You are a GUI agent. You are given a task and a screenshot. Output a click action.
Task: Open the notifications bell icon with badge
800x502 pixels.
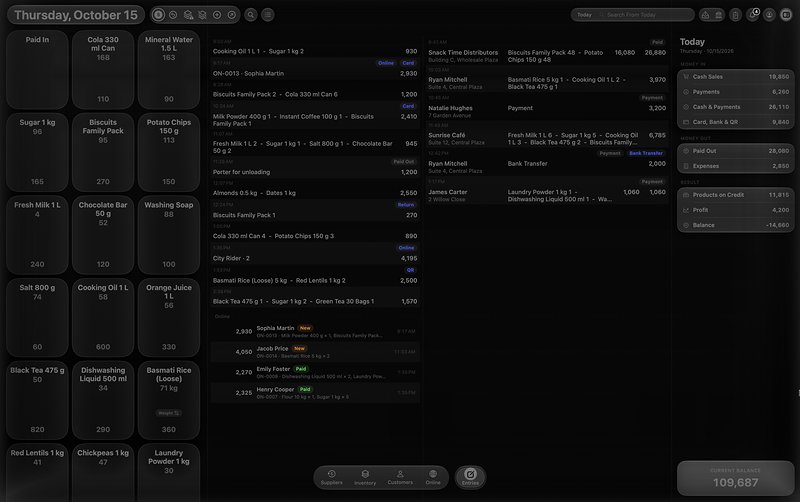coord(753,15)
